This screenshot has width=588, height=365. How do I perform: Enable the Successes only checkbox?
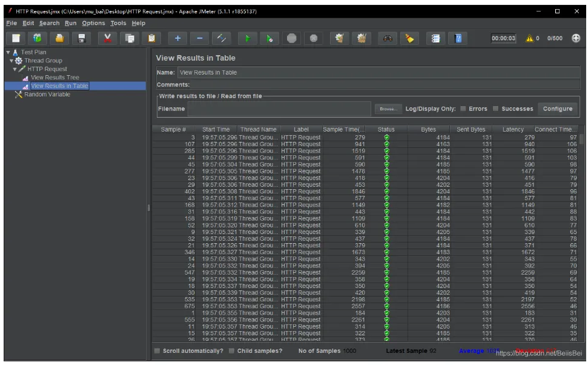tap(495, 109)
